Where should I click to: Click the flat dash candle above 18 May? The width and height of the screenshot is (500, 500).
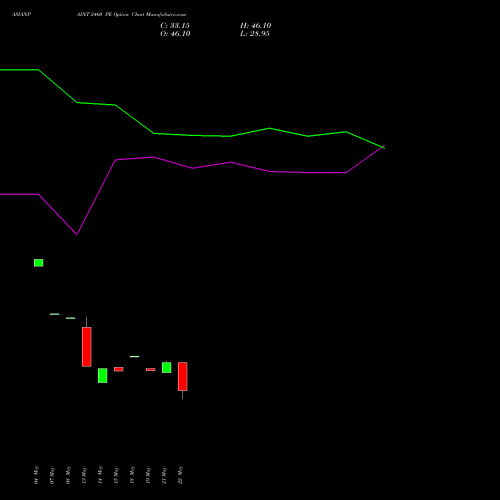[135, 357]
